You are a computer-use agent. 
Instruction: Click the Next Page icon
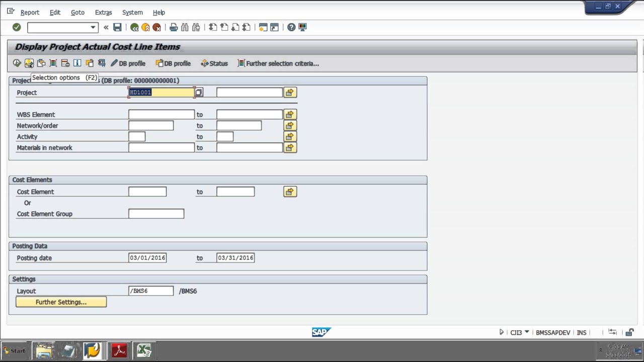235,27
